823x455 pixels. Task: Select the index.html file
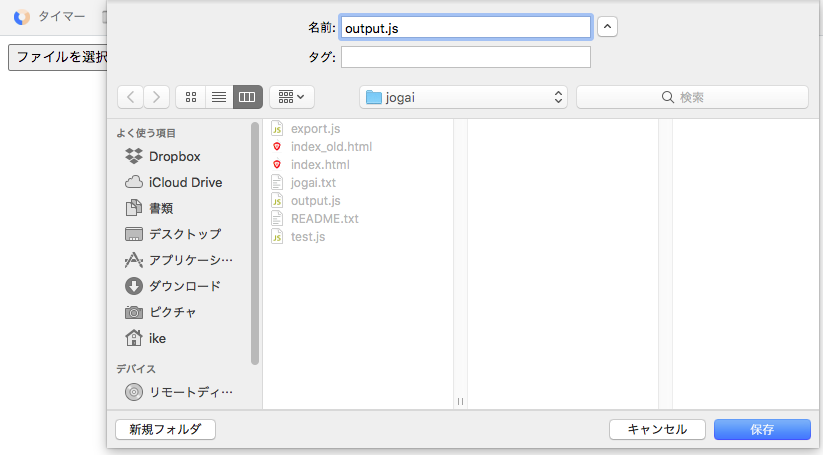click(319, 164)
